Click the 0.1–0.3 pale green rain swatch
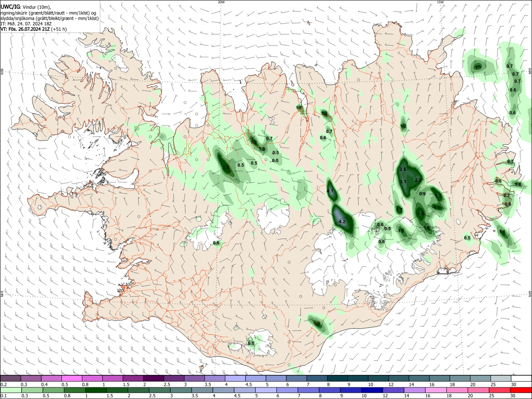532x399 pixels. click(11, 390)
